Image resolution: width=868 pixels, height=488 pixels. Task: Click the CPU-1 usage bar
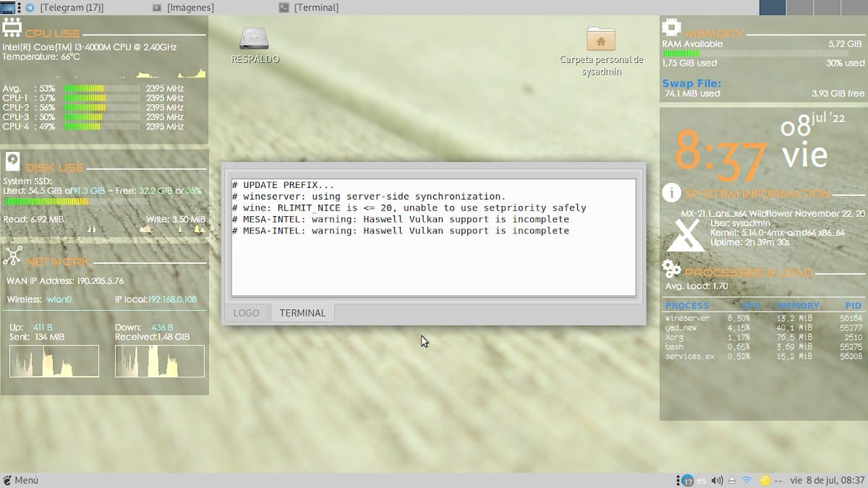(101, 98)
